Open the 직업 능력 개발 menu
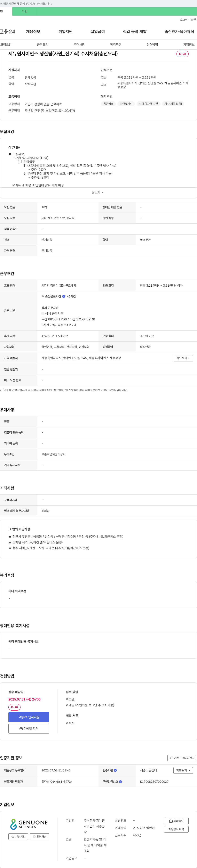 click(x=135, y=31)
